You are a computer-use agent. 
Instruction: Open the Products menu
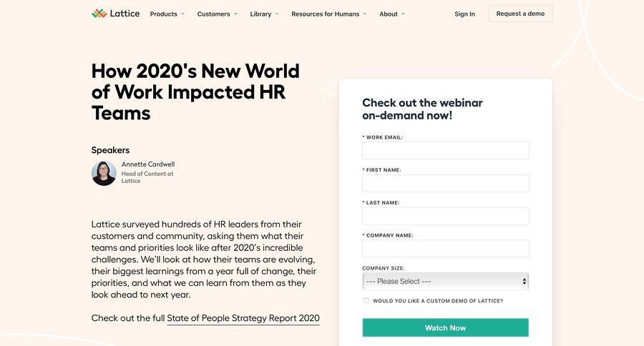(164, 14)
